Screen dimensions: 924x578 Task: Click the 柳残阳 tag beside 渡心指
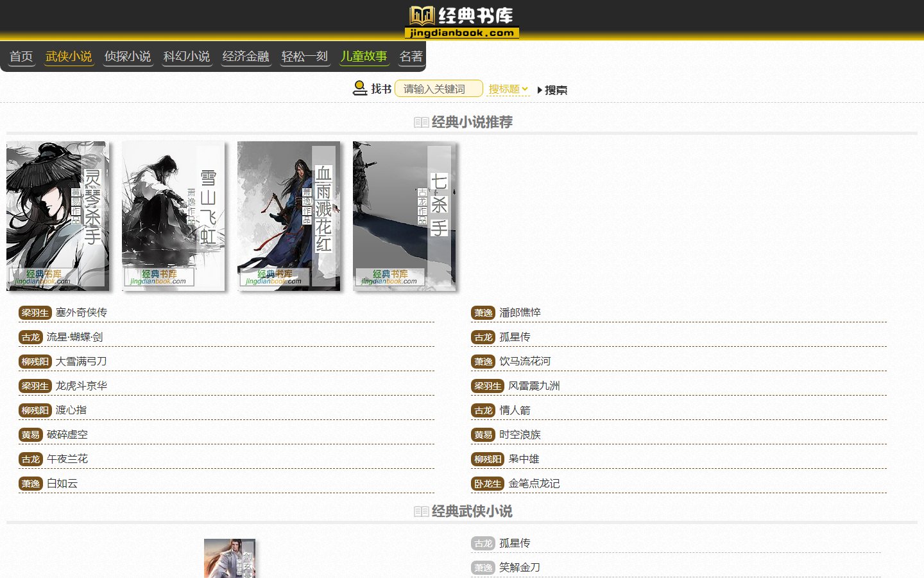click(x=35, y=410)
